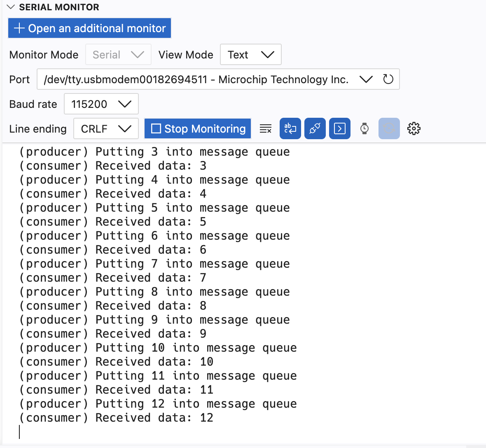Screen dimensions: 486x448
Task: Click line "(producer) Putting 10 into message queue"
Action: (158, 348)
